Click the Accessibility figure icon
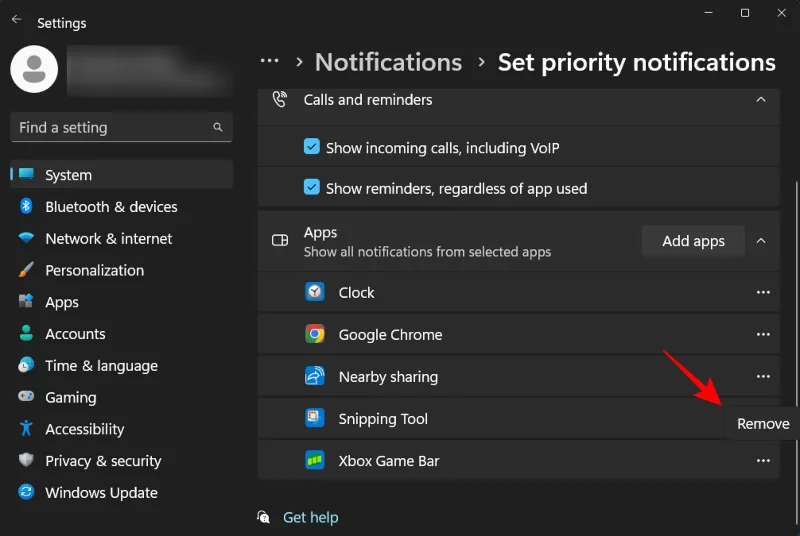 pos(26,428)
